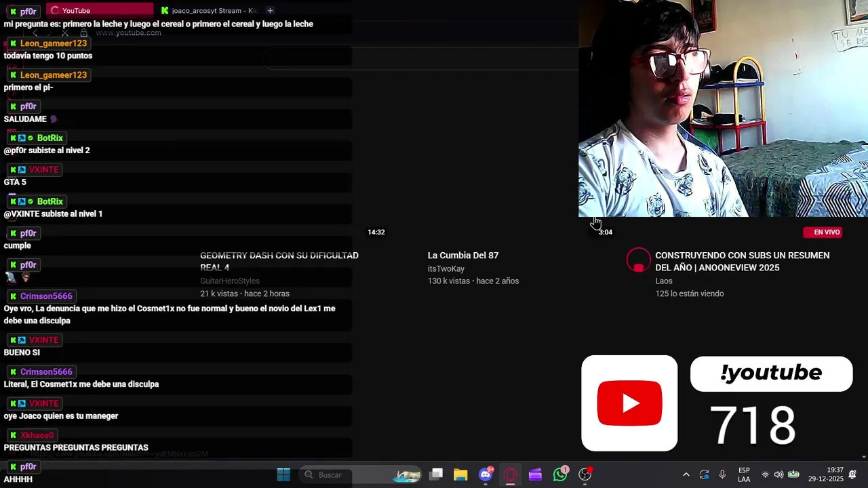Open Discord from the taskbar
Screen dimensions: 868x488
486,474
